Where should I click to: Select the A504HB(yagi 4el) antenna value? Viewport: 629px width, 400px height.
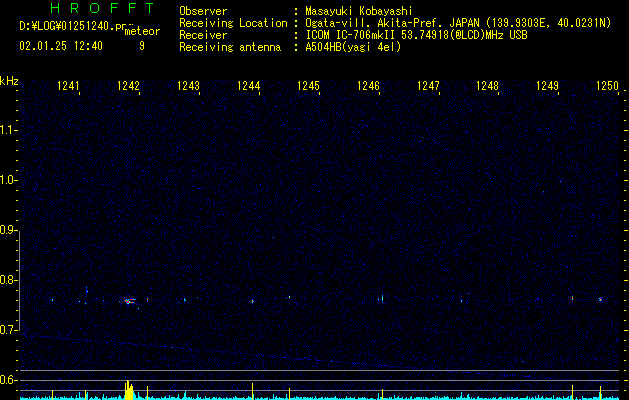click(353, 47)
